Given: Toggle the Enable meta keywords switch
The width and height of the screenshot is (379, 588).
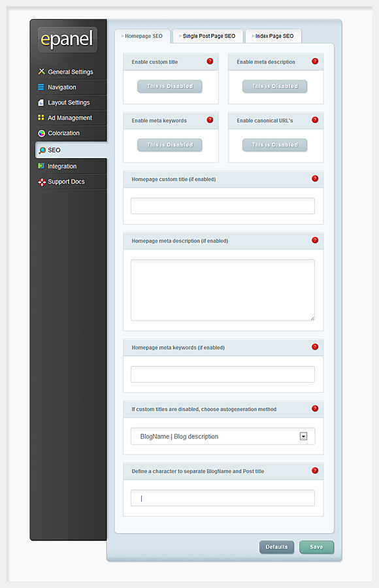Looking at the screenshot, I should pos(170,145).
